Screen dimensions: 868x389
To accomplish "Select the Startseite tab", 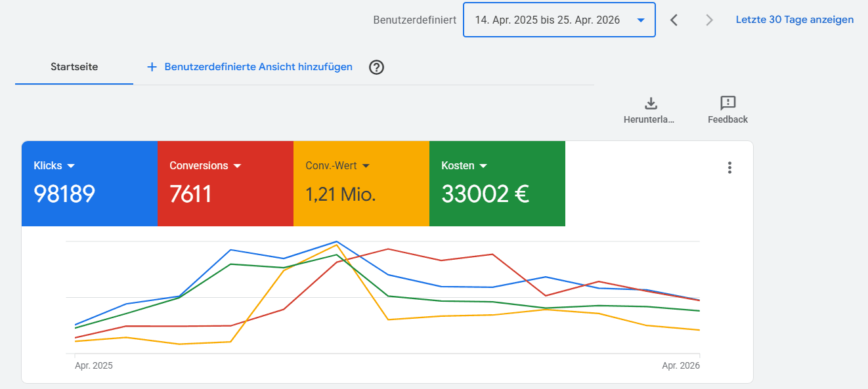I will [74, 67].
